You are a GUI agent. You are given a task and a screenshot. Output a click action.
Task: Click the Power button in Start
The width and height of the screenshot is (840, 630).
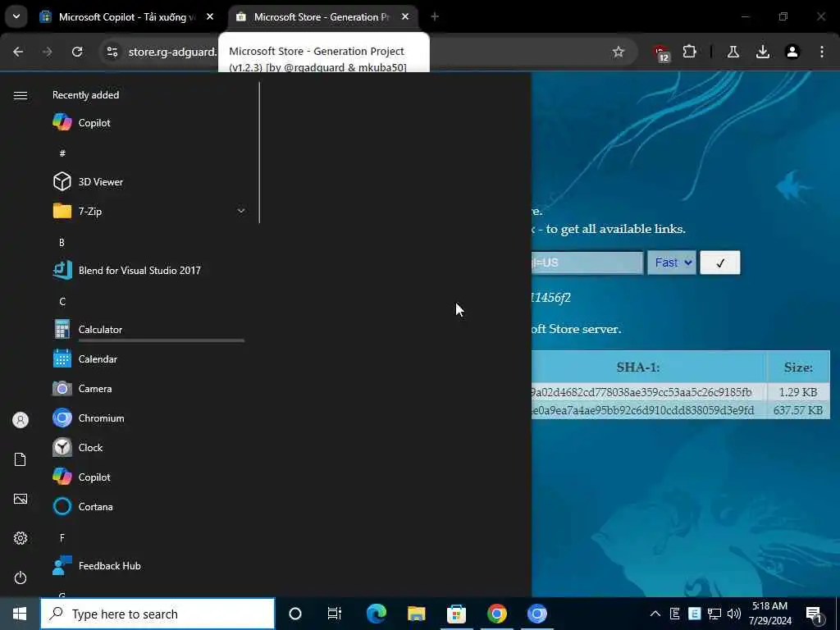coord(21,577)
